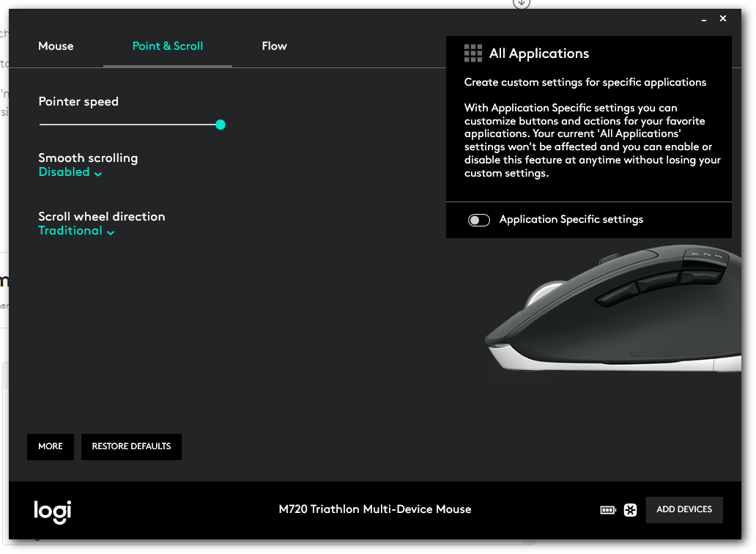This screenshot has height=554, width=756.
Task: Switch to the Mouse tab
Action: click(56, 46)
